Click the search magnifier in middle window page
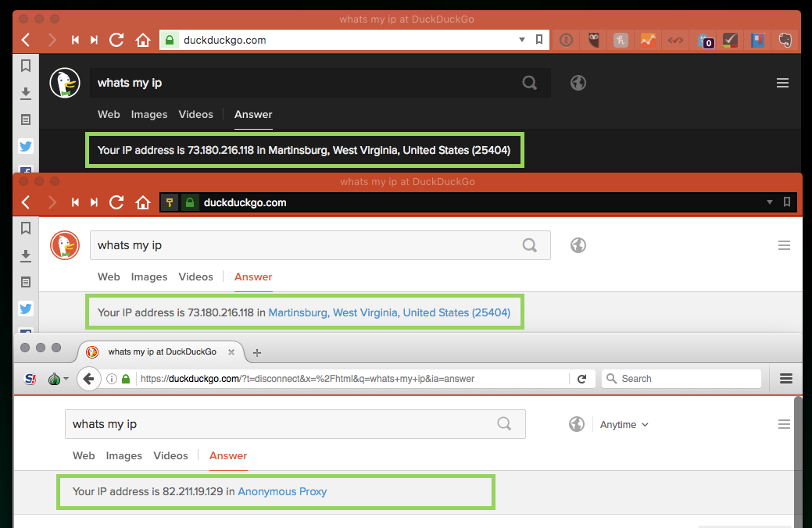The height and width of the screenshot is (528, 812). coord(529,245)
